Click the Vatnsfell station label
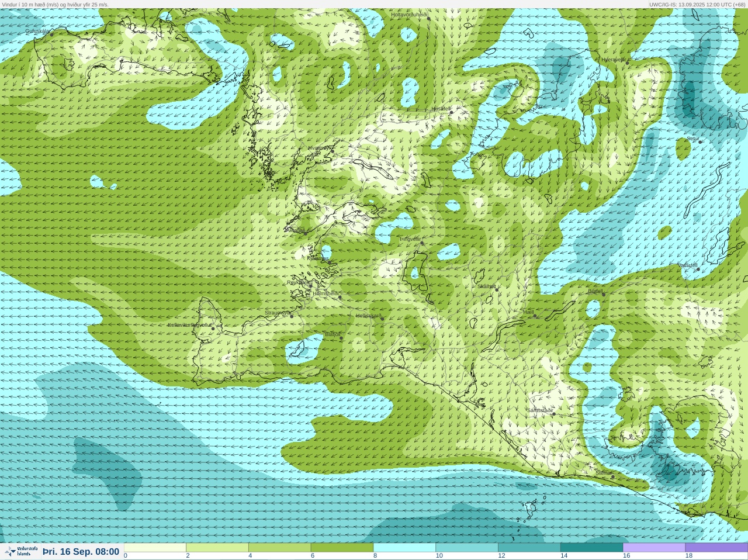 pyautogui.click(x=688, y=265)
